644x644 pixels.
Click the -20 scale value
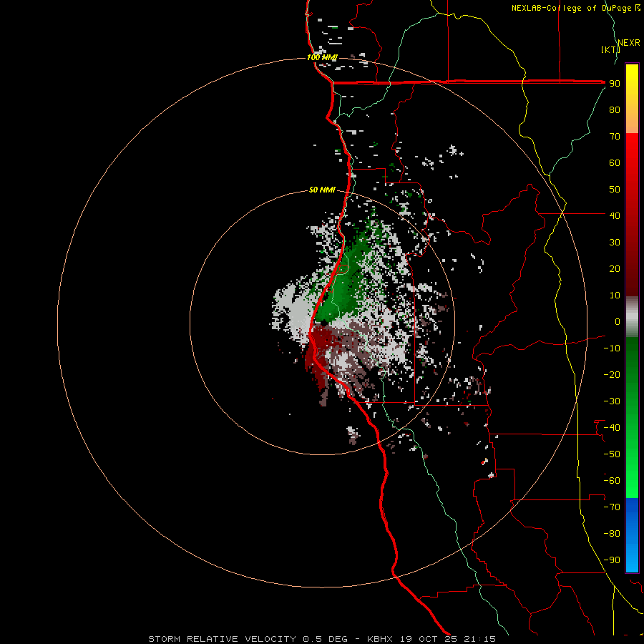[x=612, y=375]
